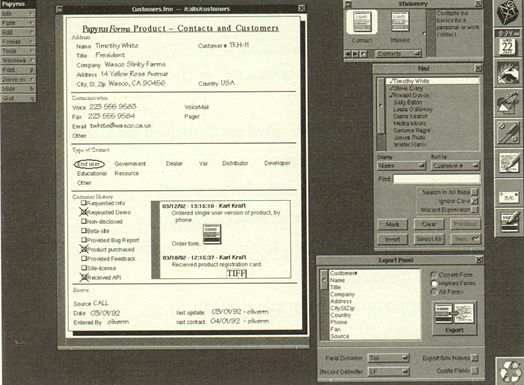This screenshot has height=385, width=524.
Task: Click the Clear button in Find panel
Action: click(429, 224)
